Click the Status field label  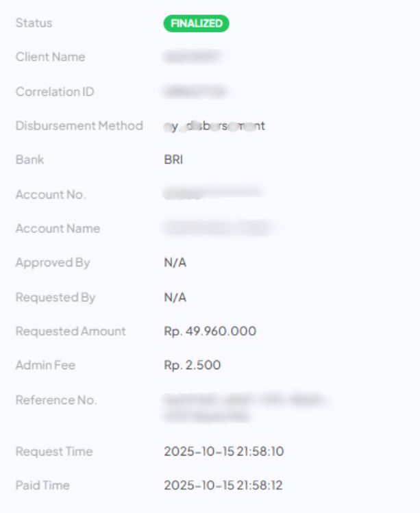point(34,23)
